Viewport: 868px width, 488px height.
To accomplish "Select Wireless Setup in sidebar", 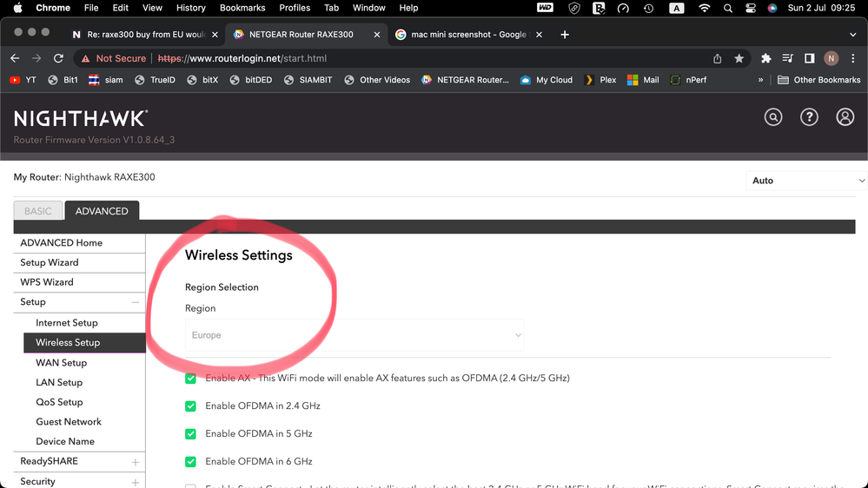I will tap(84, 342).
